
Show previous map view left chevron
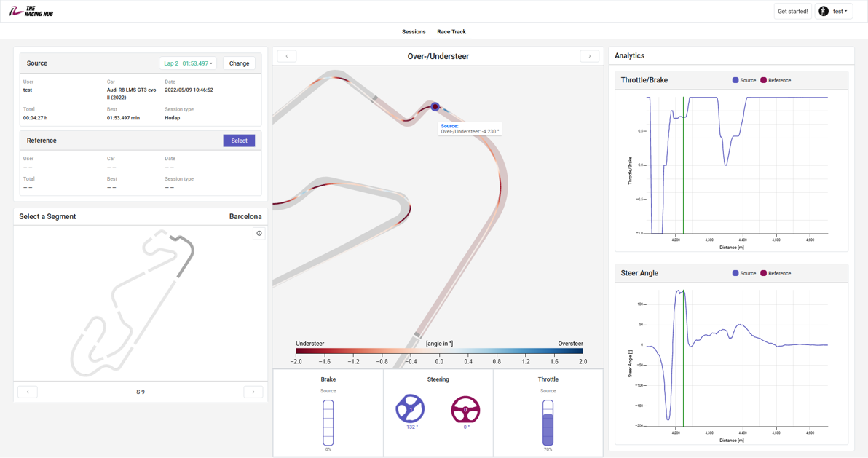point(287,56)
